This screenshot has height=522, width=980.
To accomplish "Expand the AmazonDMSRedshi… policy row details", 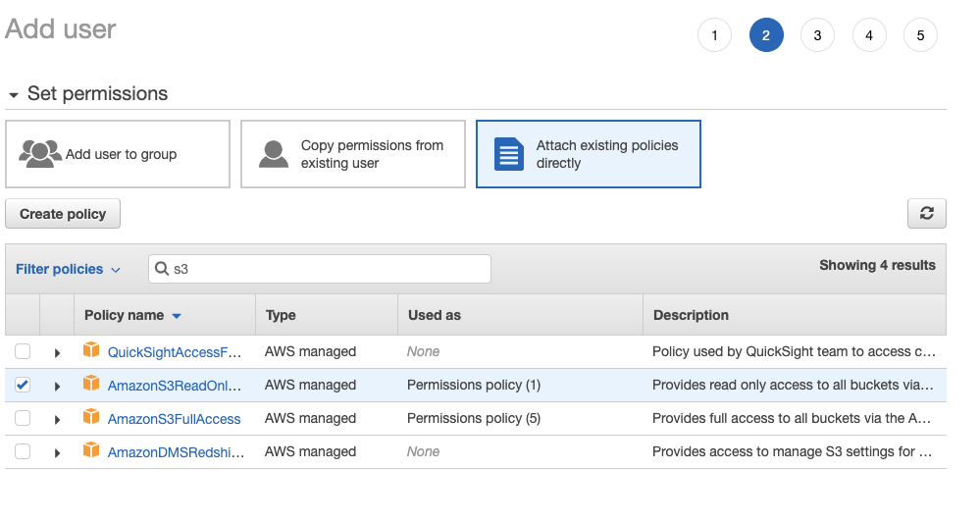I will (57, 452).
